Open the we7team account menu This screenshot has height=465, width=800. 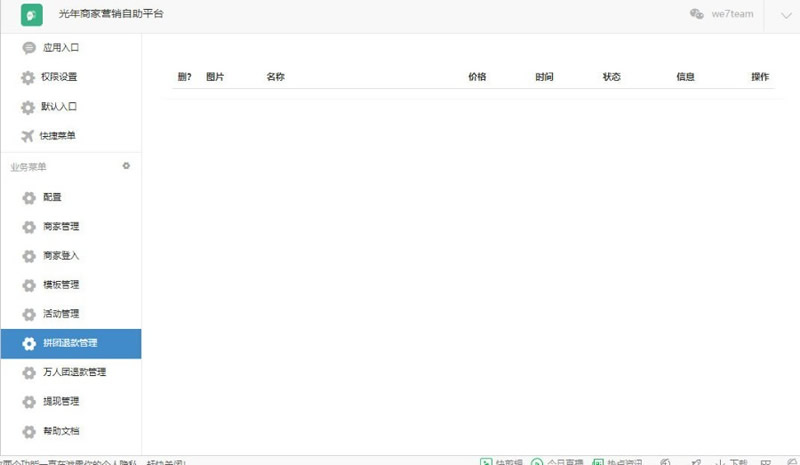tap(732, 15)
